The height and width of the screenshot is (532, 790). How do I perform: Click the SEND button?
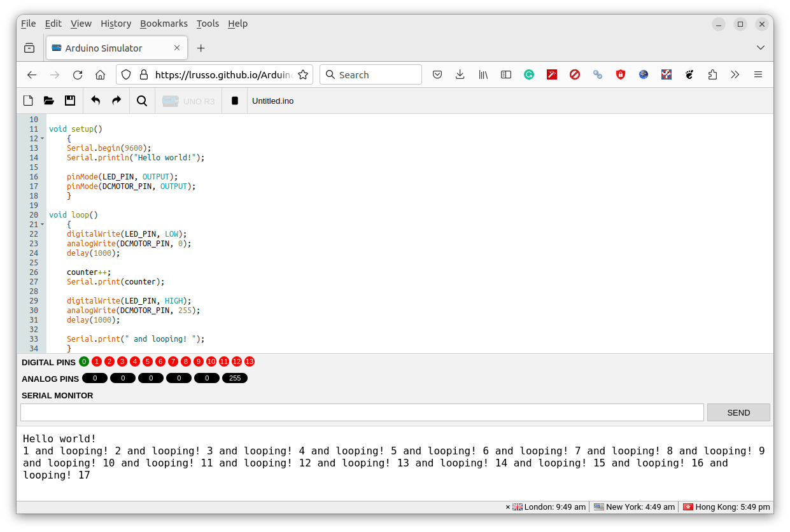point(738,412)
